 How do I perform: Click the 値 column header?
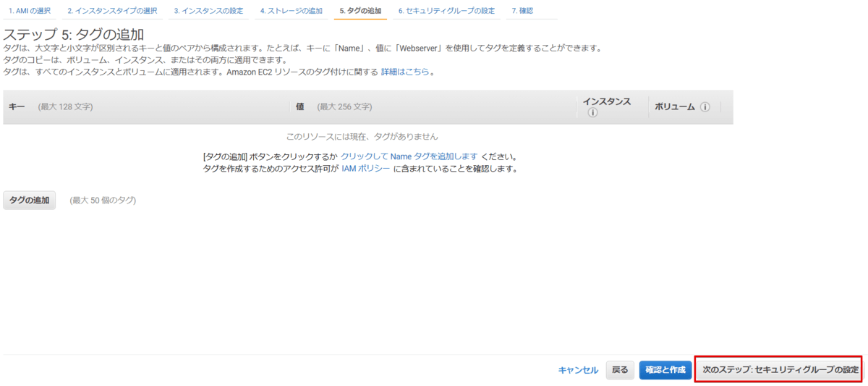click(x=299, y=107)
